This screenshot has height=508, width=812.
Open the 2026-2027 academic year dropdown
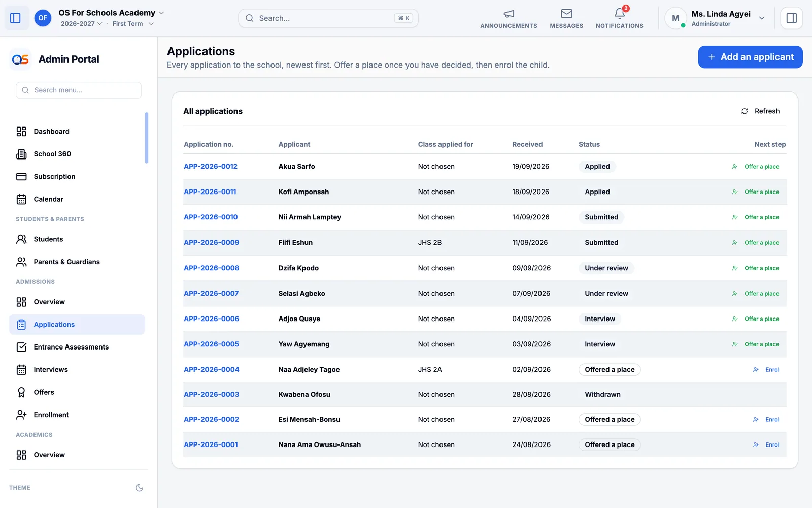pyautogui.click(x=81, y=24)
